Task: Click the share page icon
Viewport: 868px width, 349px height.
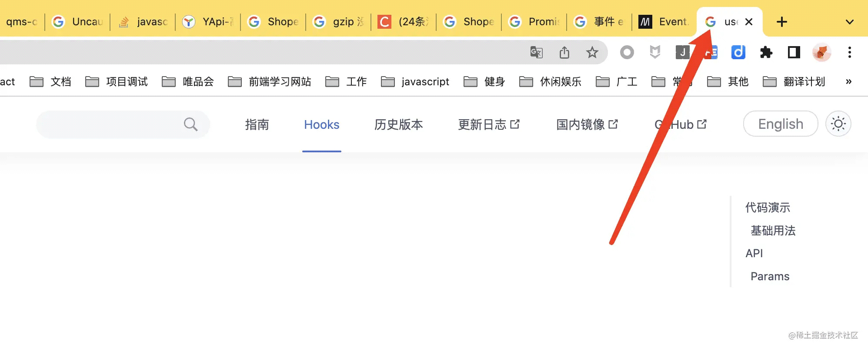Action: pyautogui.click(x=564, y=53)
